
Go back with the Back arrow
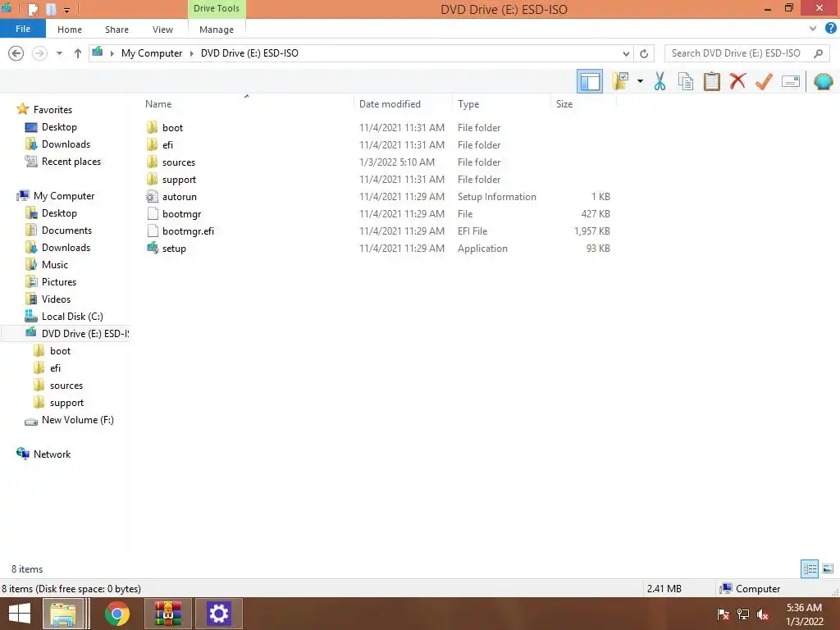(x=16, y=53)
